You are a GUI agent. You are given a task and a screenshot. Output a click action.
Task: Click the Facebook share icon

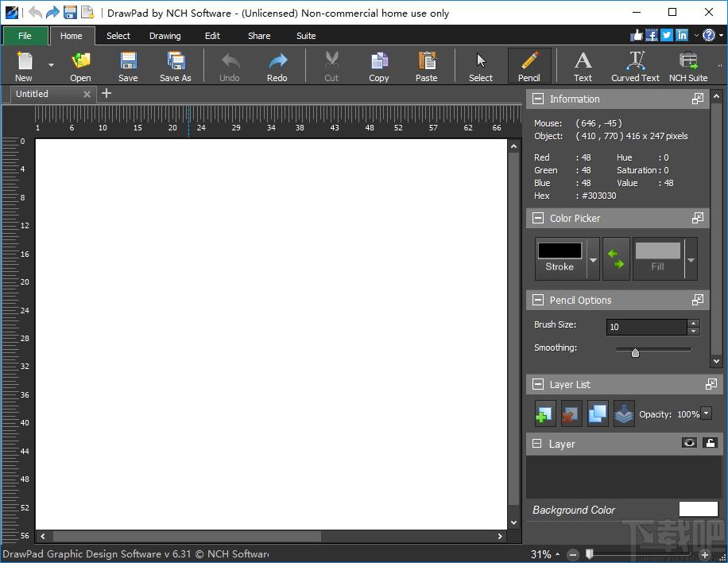(652, 35)
